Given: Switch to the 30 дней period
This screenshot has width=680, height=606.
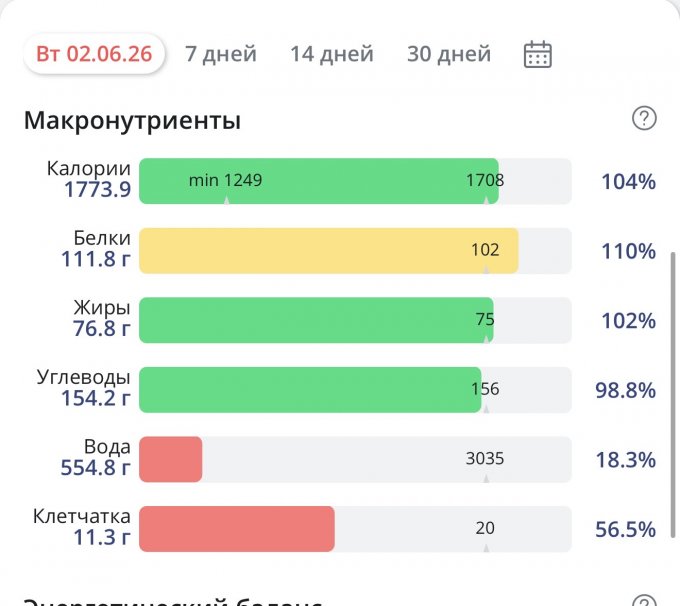Looking at the screenshot, I should (x=449, y=54).
